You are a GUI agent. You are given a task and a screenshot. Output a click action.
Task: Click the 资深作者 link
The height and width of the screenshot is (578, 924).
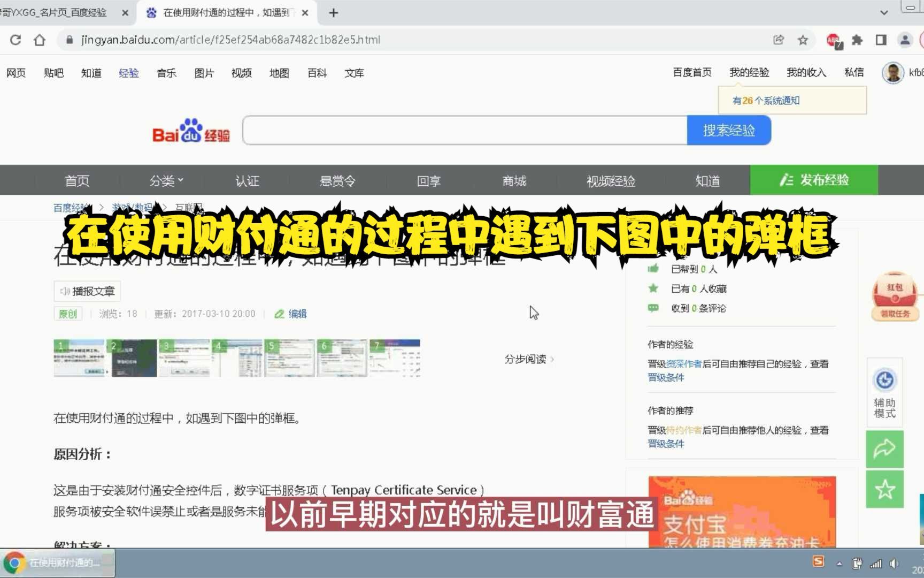[684, 364]
